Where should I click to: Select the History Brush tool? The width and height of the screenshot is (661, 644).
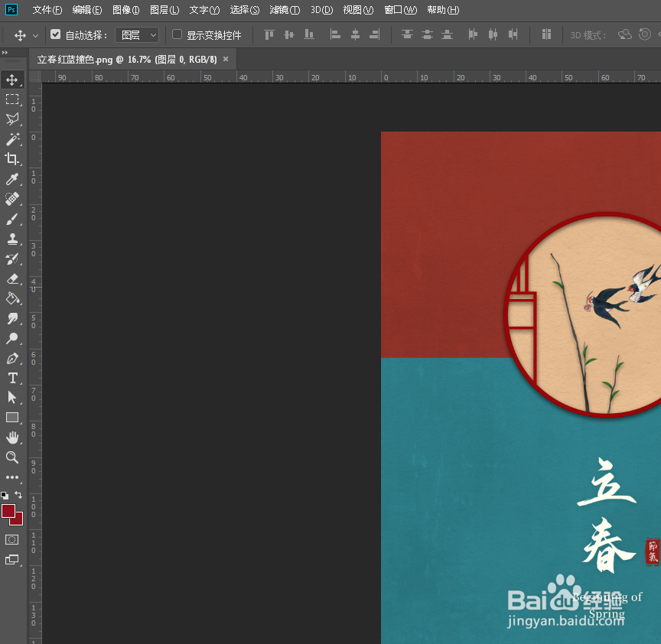pyautogui.click(x=12, y=259)
